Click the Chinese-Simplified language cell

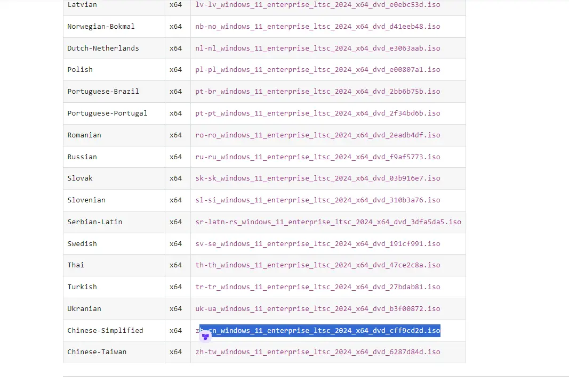click(x=114, y=330)
